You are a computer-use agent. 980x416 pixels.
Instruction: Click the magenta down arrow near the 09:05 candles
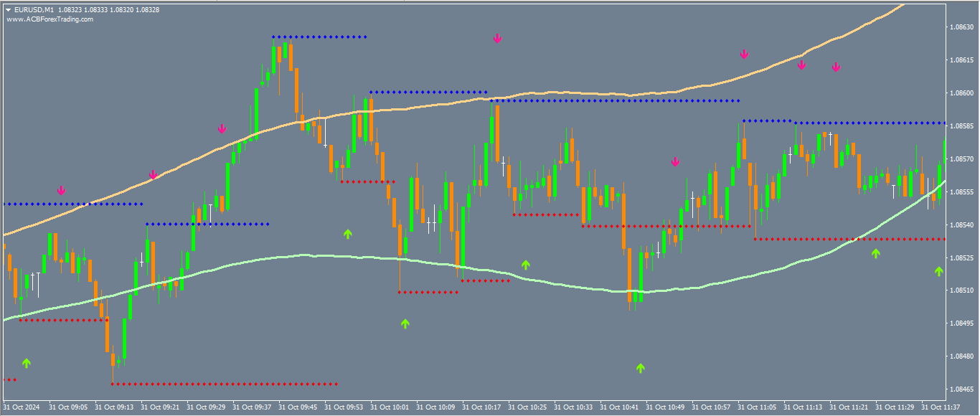point(62,192)
